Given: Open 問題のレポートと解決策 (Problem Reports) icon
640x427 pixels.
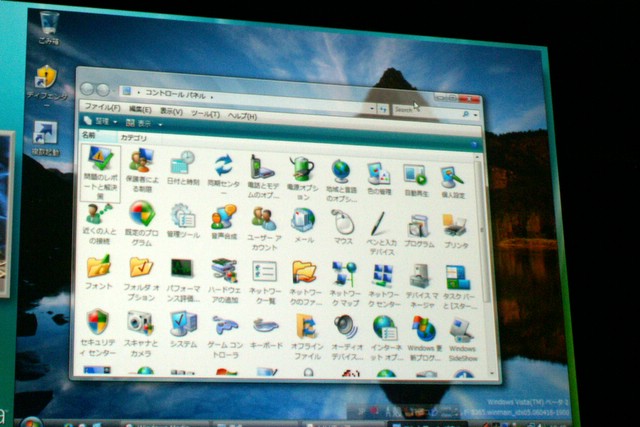Looking at the screenshot, I should pyautogui.click(x=100, y=173).
